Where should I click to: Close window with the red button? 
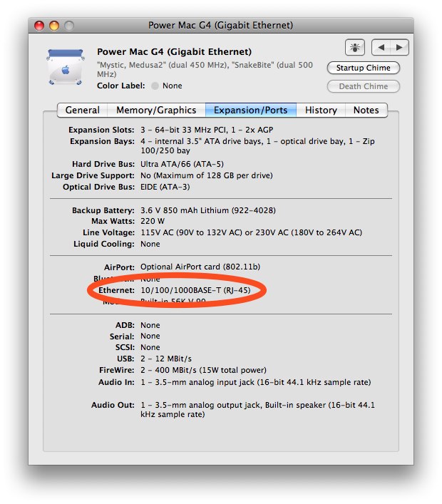coord(39,26)
